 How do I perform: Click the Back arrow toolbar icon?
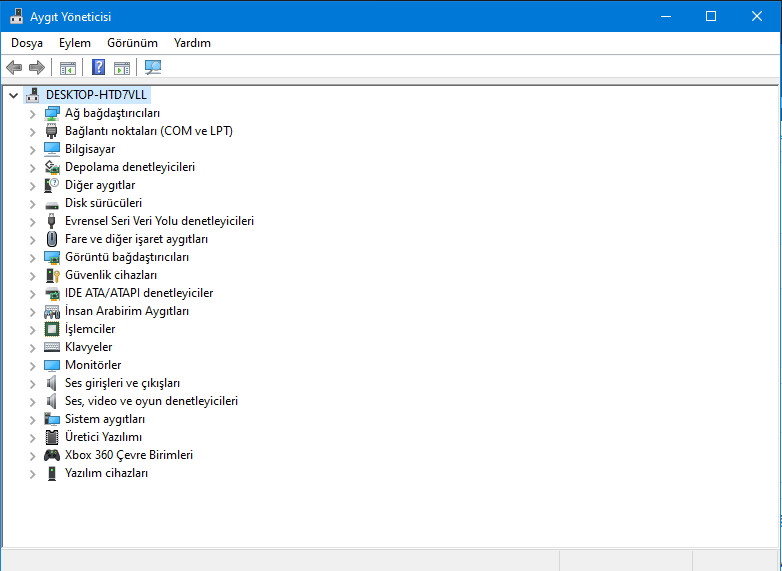pyautogui.click(x=14, y=67)
